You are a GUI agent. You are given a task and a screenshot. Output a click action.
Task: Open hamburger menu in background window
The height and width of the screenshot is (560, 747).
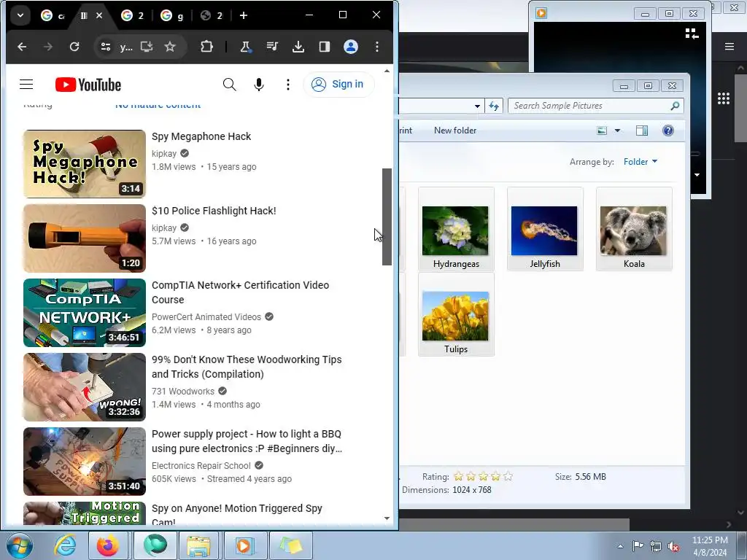point(729,47)
